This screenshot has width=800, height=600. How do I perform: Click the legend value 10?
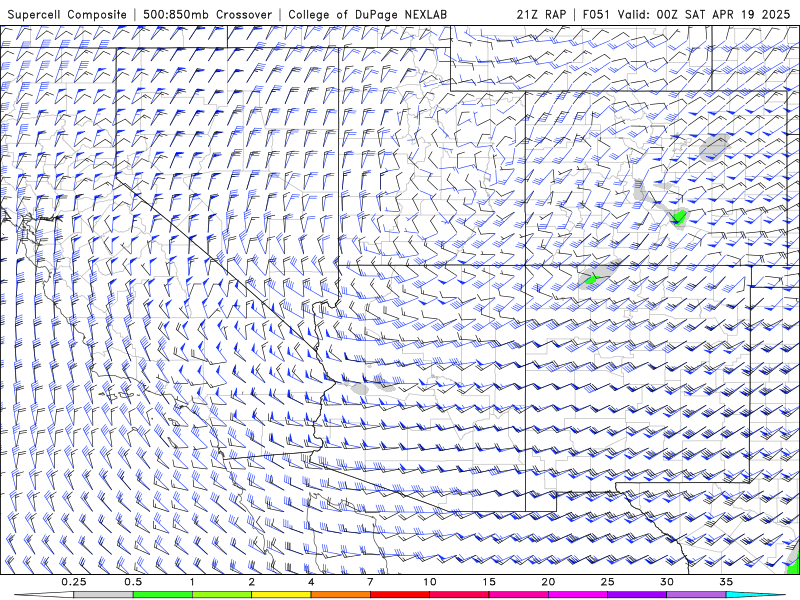pyautogui.click(x=430, y=582)
